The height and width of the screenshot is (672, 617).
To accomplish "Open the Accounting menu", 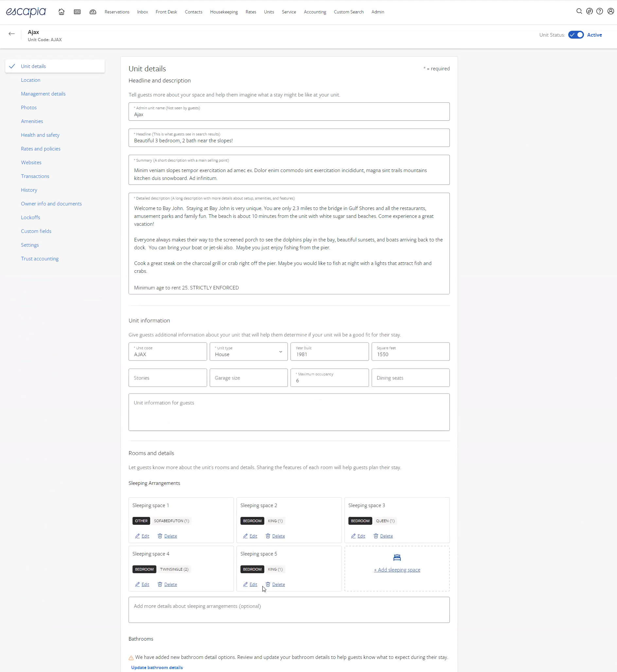I will click(x=315, y=12).
